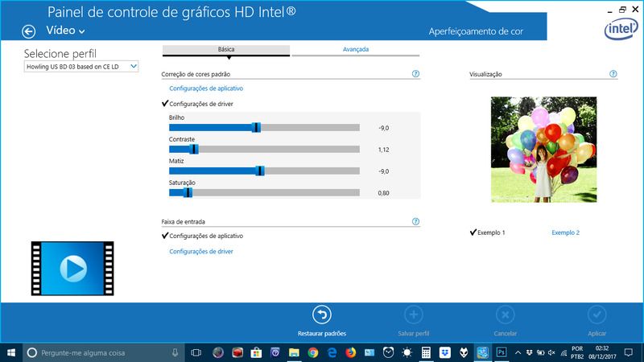Click Restaurar padrões button
Image resolution: width=644 pixels, height=362 pixels.
[x=322, y=321]
